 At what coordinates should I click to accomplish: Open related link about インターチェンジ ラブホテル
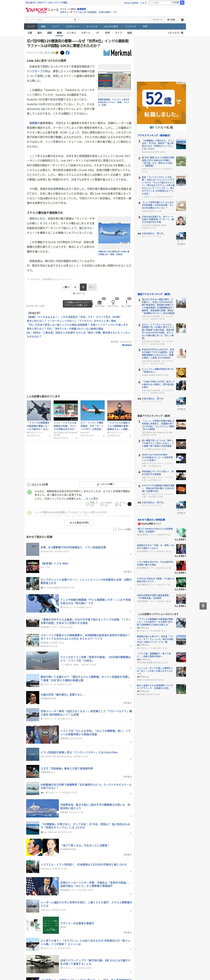[x=71, y=321]
